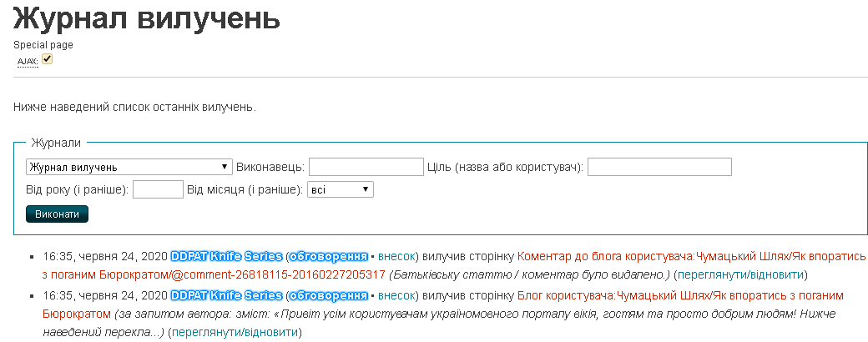Open the Журнал вилучень log type dropdown

point(129,167)
